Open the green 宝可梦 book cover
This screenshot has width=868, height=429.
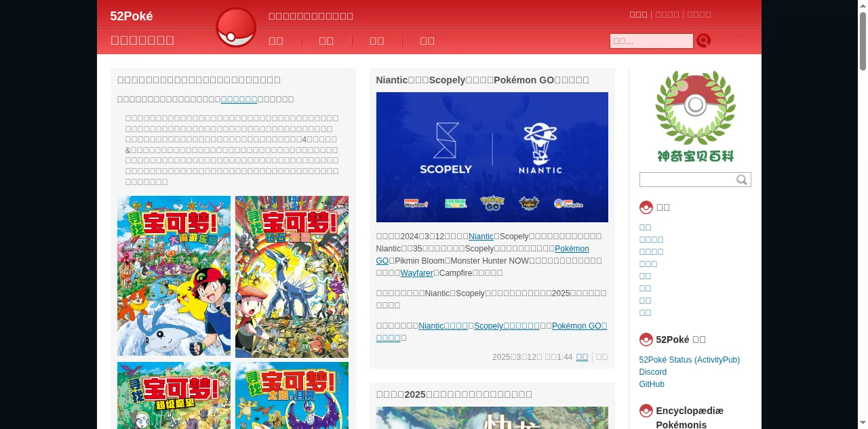174,395
